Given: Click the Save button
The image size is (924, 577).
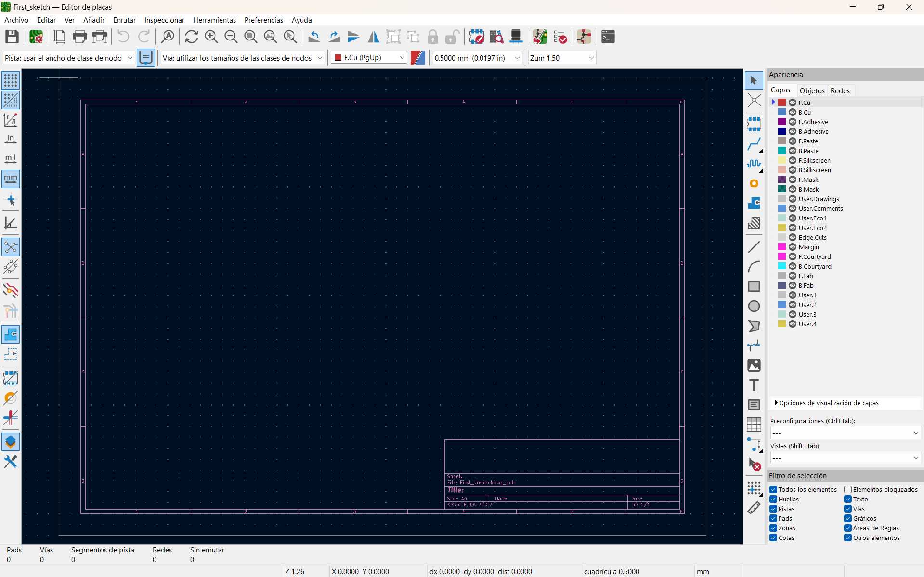Looking at the screenshot, I should point(12,37).
